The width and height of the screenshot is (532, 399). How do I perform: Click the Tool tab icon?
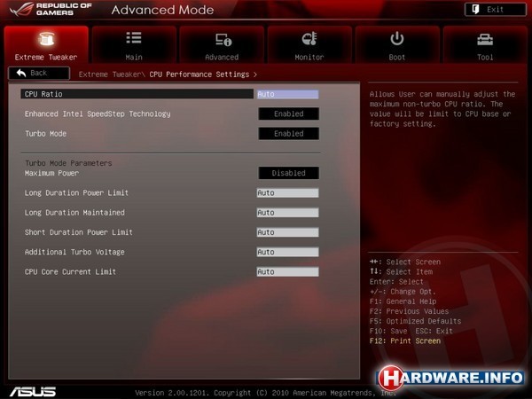tap(485, 40)
